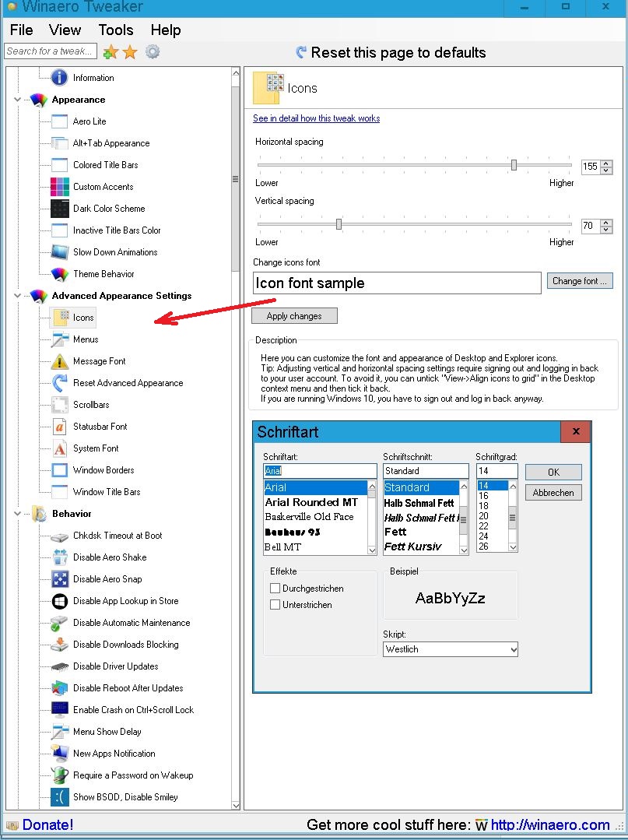The height and width of the screenshot is (840, 628).
Task: Click the Message Font warning icon
Action: click(x=59, y=361)
